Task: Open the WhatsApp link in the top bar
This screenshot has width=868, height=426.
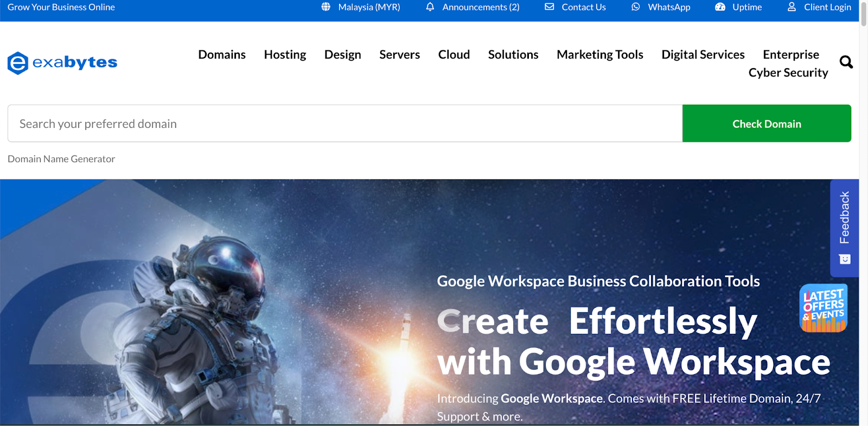Action: click(669, 7)
